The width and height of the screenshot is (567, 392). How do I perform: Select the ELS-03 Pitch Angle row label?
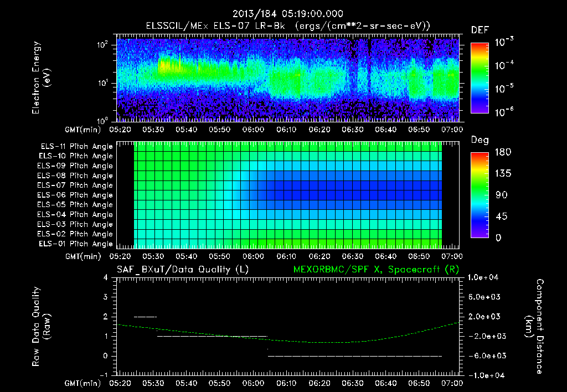[75, 224]
